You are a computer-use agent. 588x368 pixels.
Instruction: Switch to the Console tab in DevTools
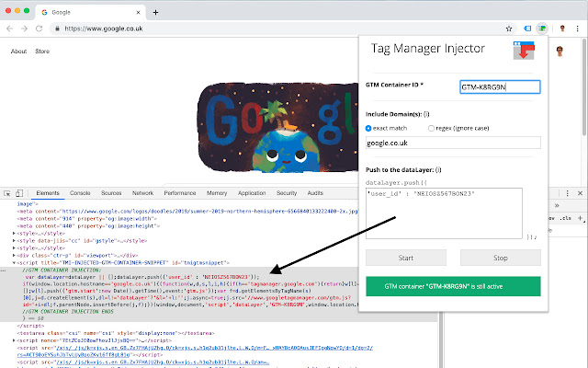pos(80,193)
